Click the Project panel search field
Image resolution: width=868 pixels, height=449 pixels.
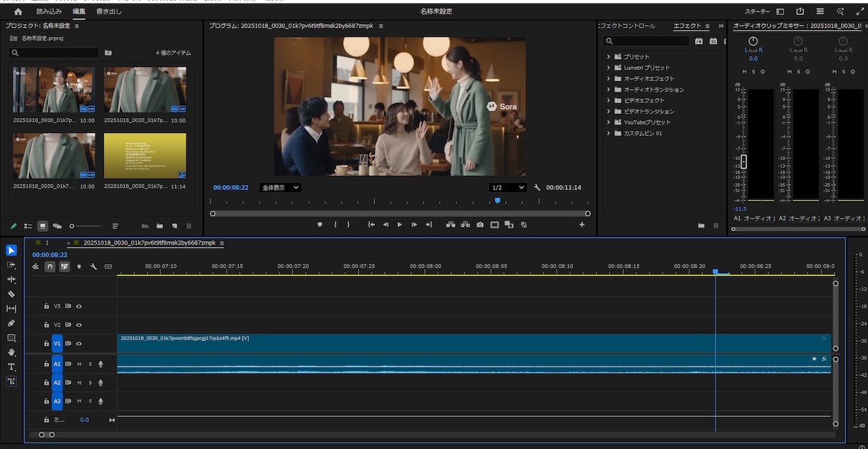click(55, 53)
